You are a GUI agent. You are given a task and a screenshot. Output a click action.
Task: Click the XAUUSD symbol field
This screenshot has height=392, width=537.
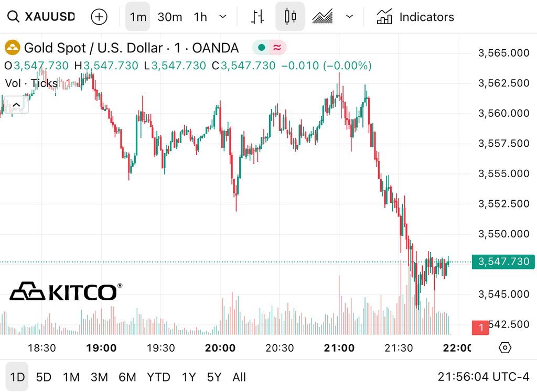pos(50,16)
